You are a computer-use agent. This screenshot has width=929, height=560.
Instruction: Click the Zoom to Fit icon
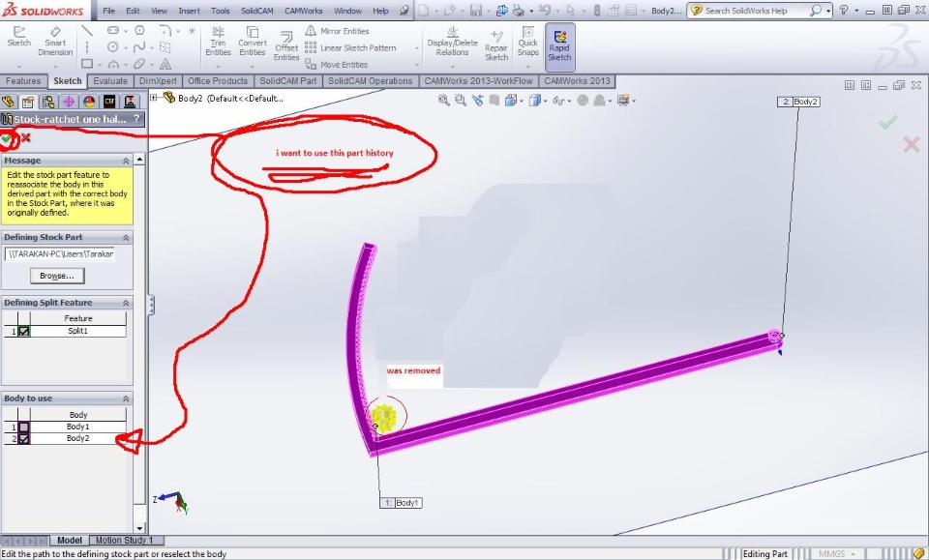point(443,100)
